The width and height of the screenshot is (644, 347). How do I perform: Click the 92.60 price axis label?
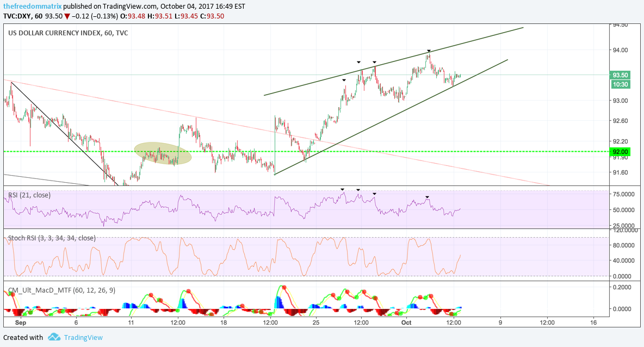pos(620,121)
